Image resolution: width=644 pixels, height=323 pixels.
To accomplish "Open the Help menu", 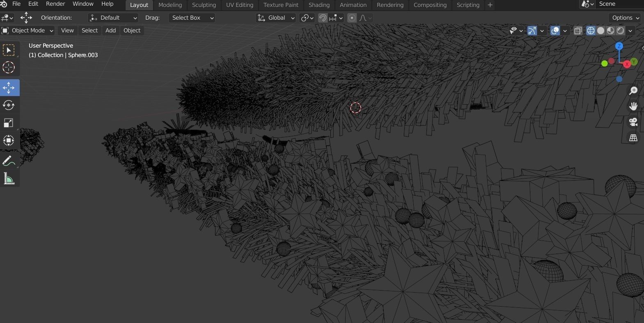I will point(107,4).
